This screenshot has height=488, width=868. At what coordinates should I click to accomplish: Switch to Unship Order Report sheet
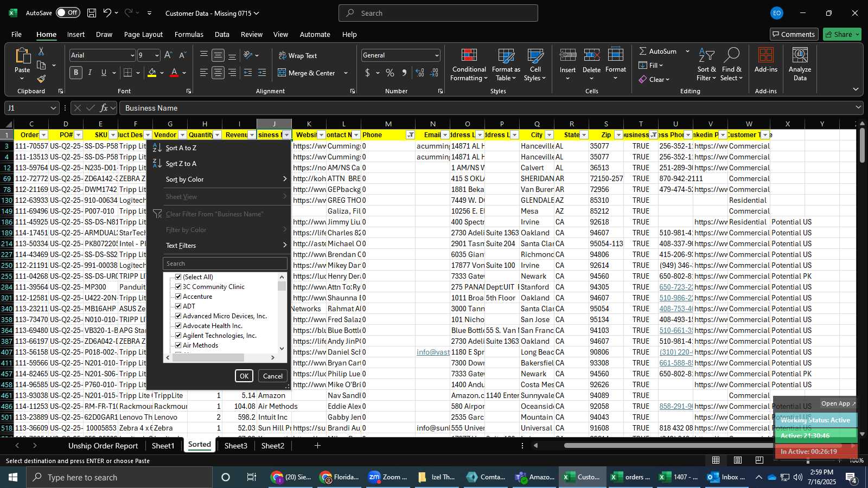pos(103,446)
